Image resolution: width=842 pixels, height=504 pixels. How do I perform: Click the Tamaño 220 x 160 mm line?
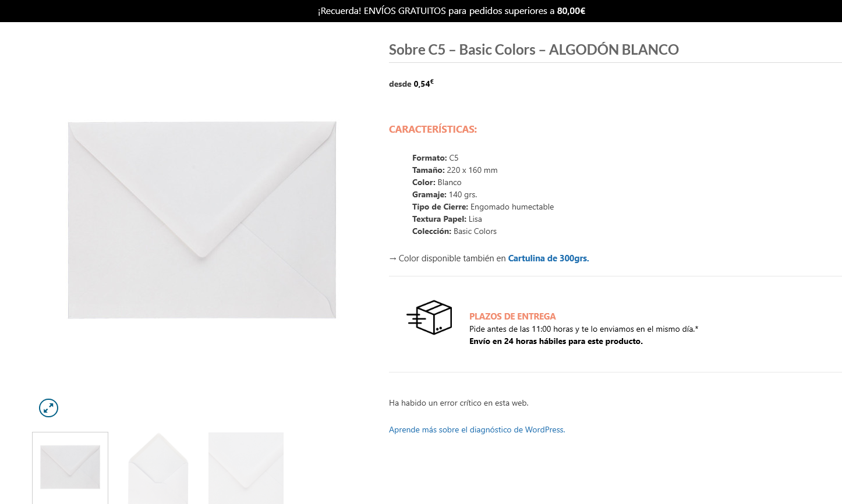point(455,170)
